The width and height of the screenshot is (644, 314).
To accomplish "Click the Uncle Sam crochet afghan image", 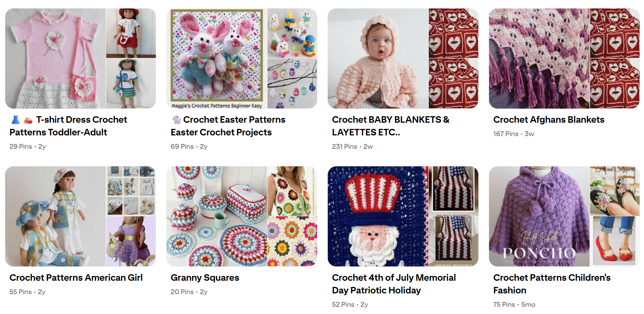I will tap(378, 216).
